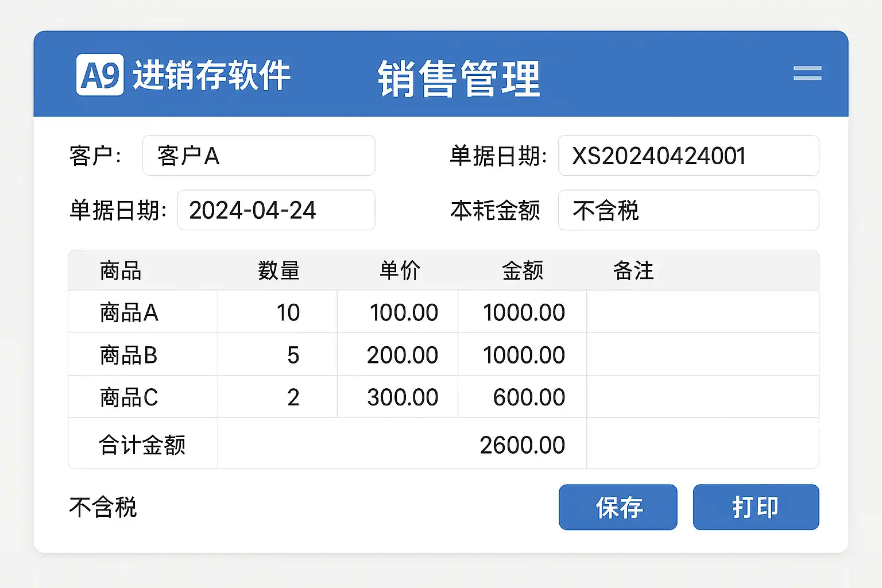Click the 备注 cell for 商品A
This screenshot has width=882, height=588.
pos(702,313)
